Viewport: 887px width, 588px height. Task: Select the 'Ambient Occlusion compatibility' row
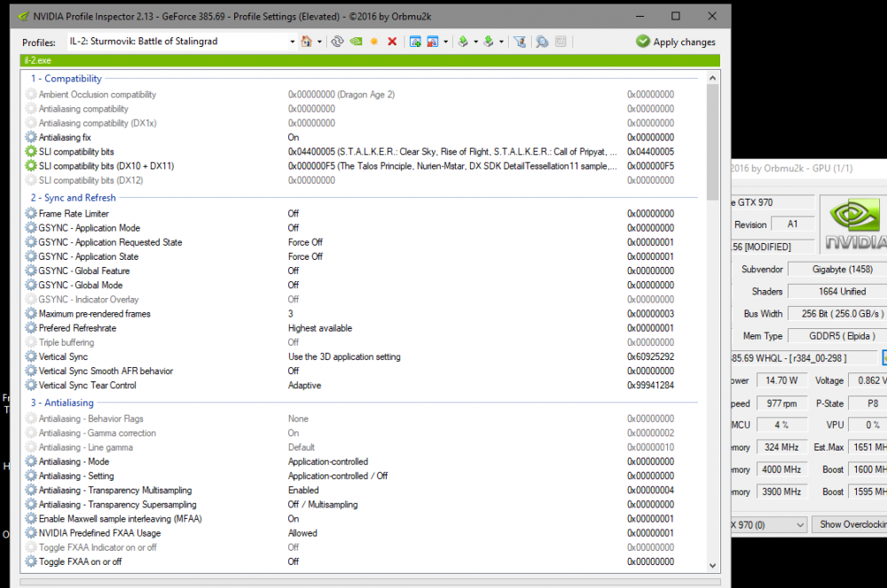[362, 94]
